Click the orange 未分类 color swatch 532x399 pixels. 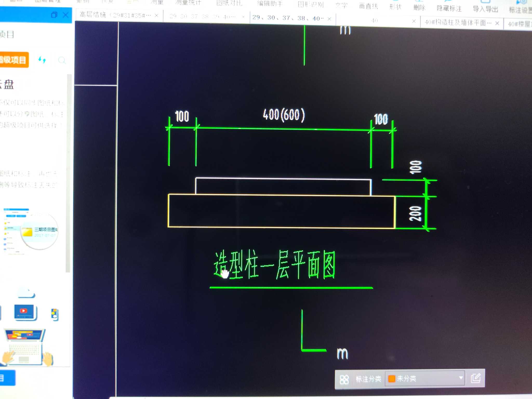tap(391, 378)
